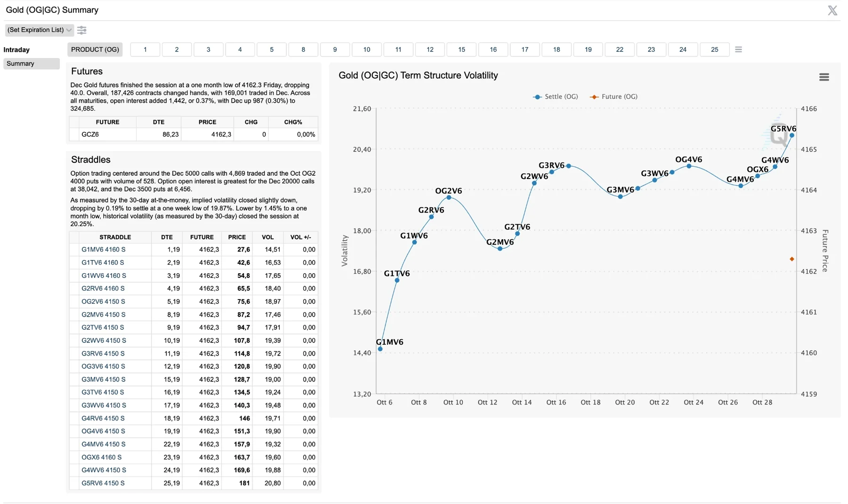Open expiration tab 12
This screenshot has width=848, height=504.
tap(430, 49)
